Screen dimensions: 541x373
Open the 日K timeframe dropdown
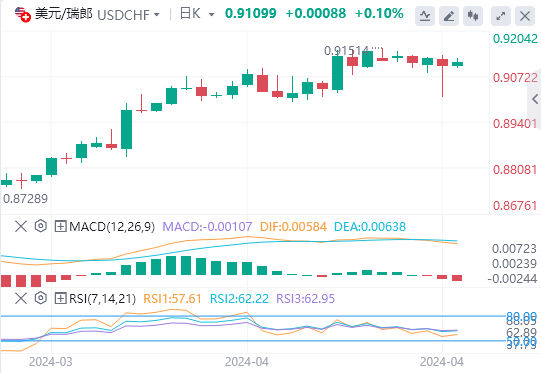[x=197, y=14]
